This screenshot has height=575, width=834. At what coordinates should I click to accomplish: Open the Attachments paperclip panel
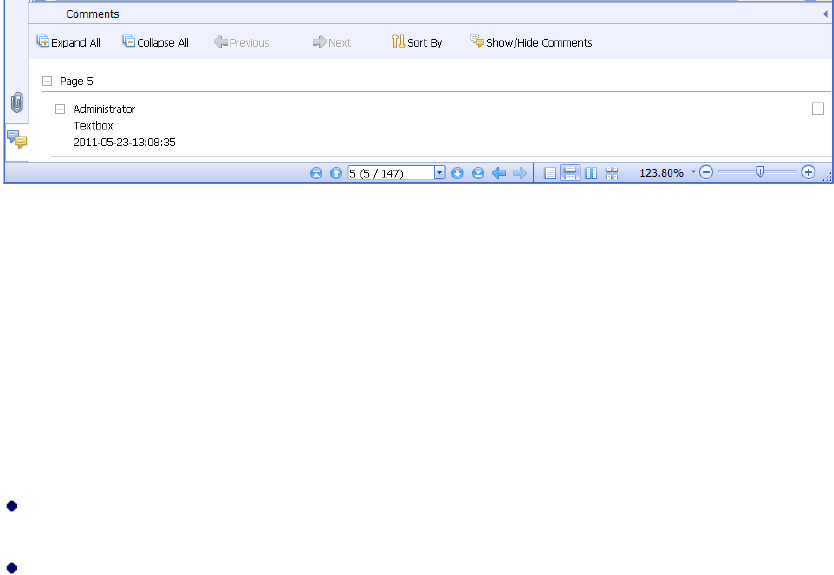point(17,103)
